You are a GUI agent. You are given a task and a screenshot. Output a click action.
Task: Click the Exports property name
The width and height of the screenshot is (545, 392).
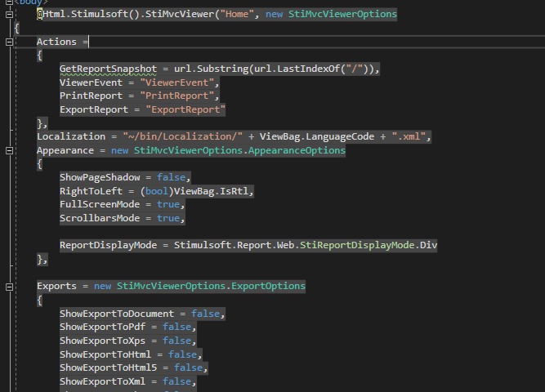pos(56,286)
